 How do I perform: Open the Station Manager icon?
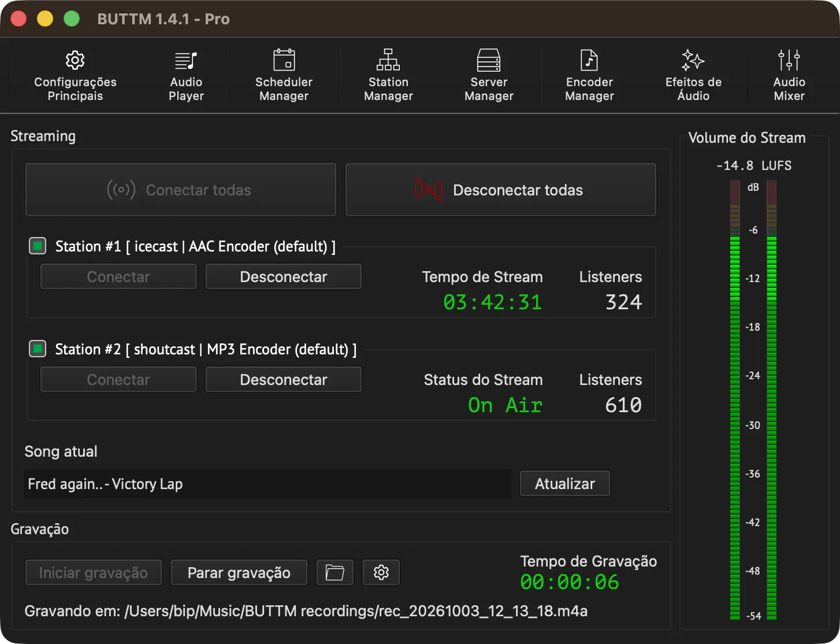[x=388, y=60]
